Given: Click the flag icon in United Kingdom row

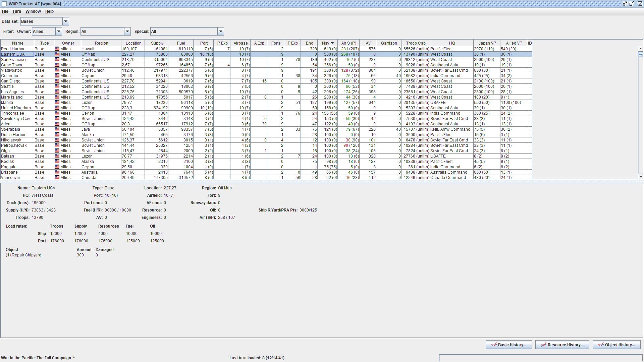Looking at the screenshot, I should pyautogui.click(x=57, y=108).
